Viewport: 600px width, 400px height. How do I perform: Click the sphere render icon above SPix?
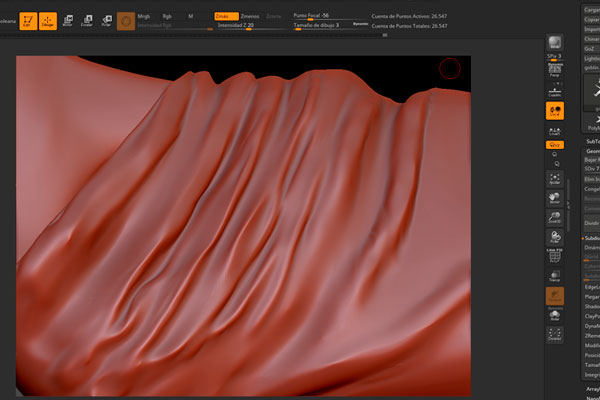554,41
